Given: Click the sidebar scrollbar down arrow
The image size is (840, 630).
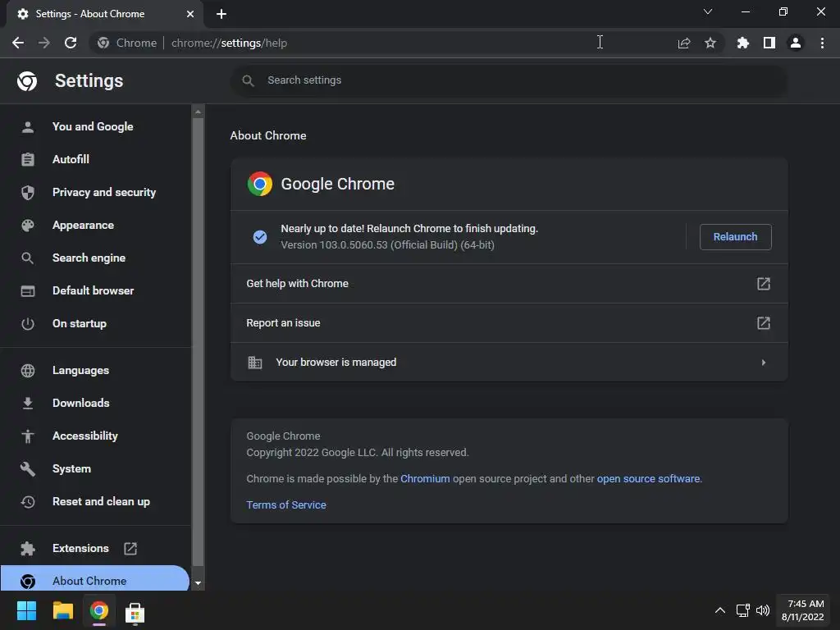Looking at the screenshot, I should pos(198,583).
